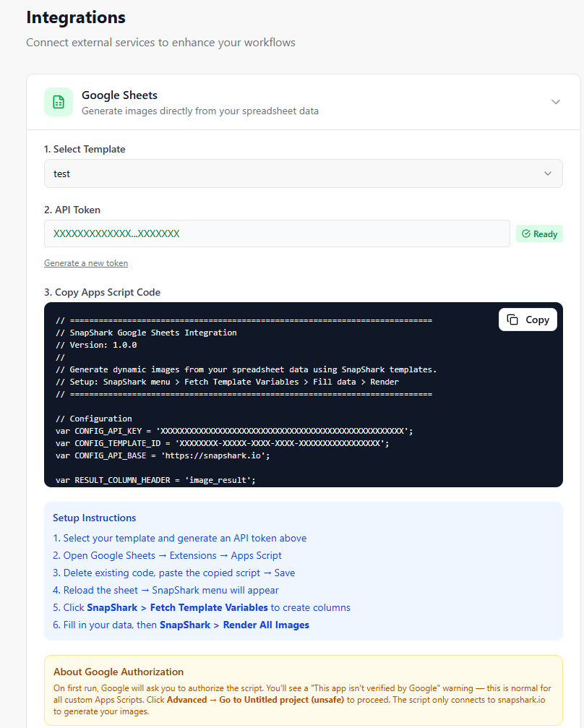Click the green checkmark beside the API token field
This screenshot has width=584, height=728.
click(527, 233)
